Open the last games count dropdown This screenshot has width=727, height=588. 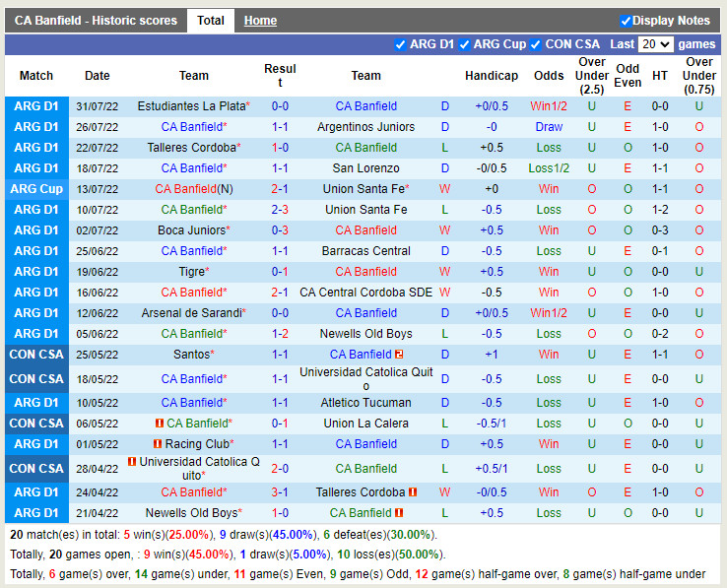click(655, 44)
